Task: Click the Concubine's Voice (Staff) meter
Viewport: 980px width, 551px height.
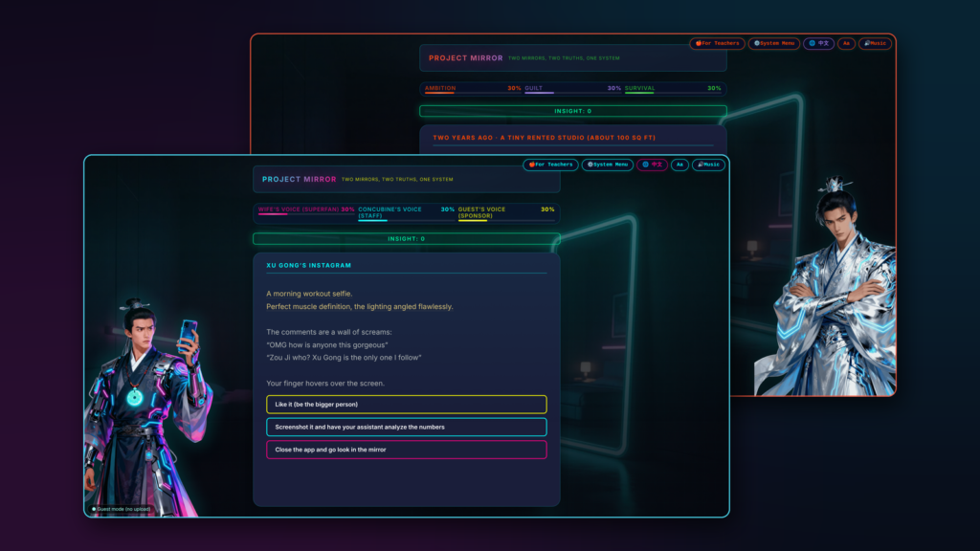Action: click(406, 213)
